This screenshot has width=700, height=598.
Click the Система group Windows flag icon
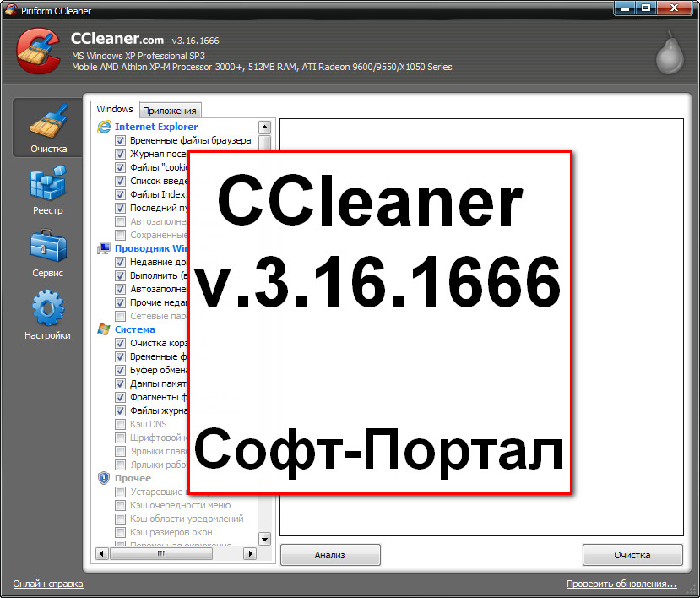104,329
